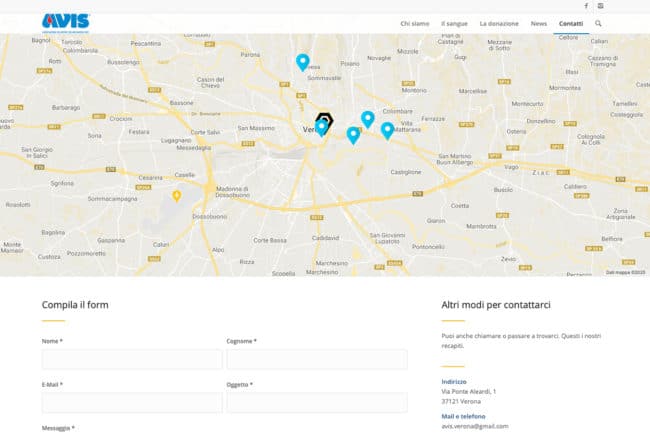Select the blue marker beside Villa Mattarana
This screenshot has height=433, width=650.
387,130
